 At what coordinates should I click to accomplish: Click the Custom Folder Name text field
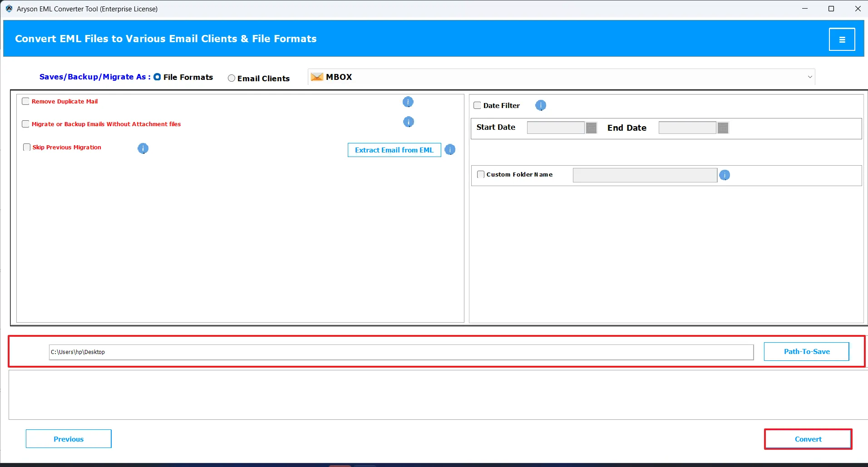645,175
